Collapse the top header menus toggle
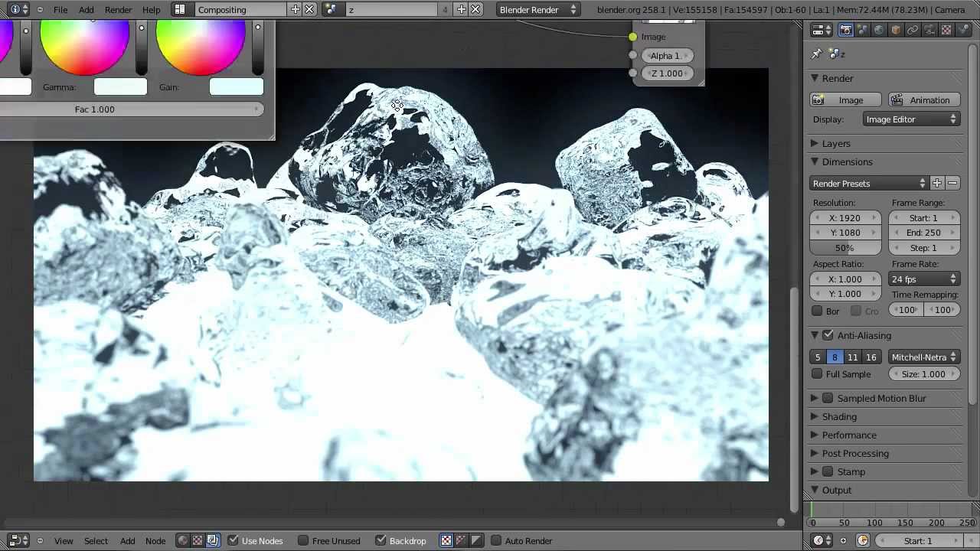The image size is (980, 551). click(40, 9)
